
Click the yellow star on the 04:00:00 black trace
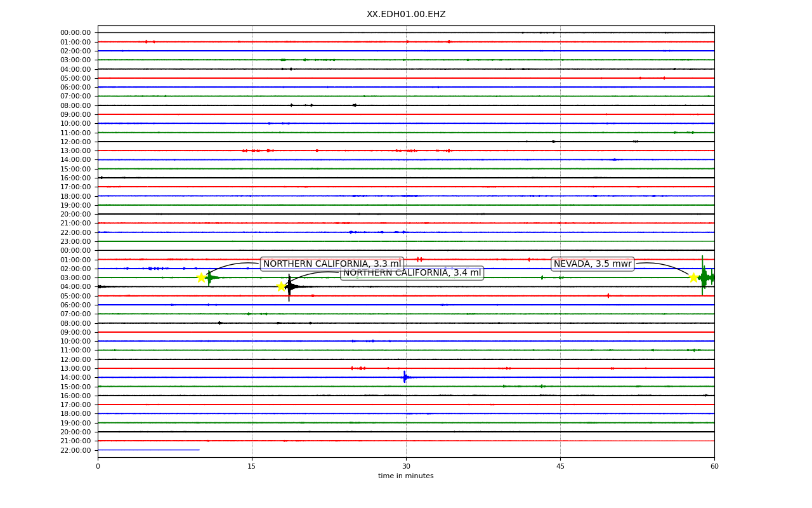(x=281, y=286)
